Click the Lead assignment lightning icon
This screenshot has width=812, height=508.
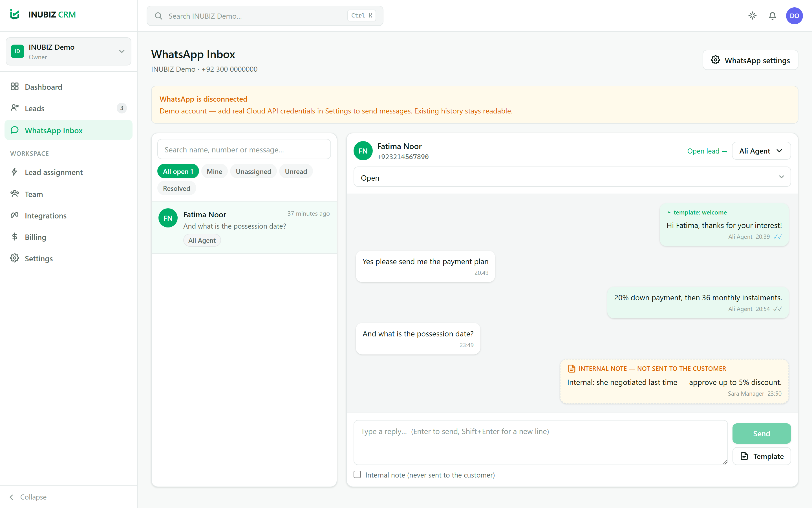click(14, 172)
